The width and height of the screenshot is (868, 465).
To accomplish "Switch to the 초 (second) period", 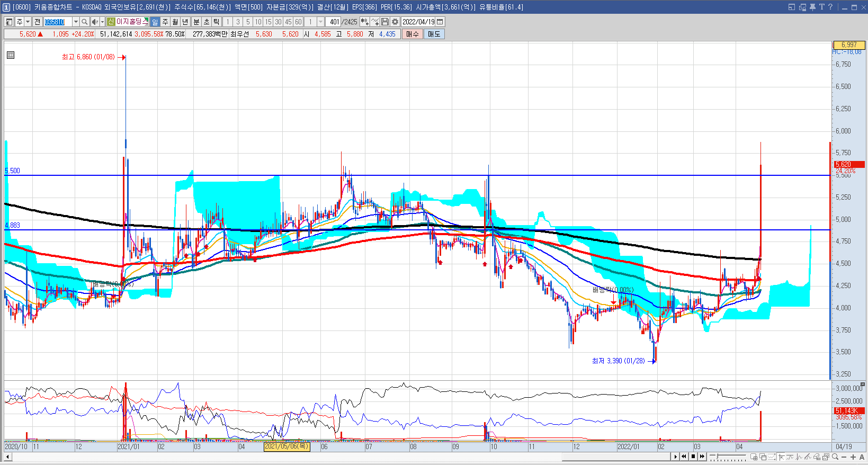I will [207, 22].
